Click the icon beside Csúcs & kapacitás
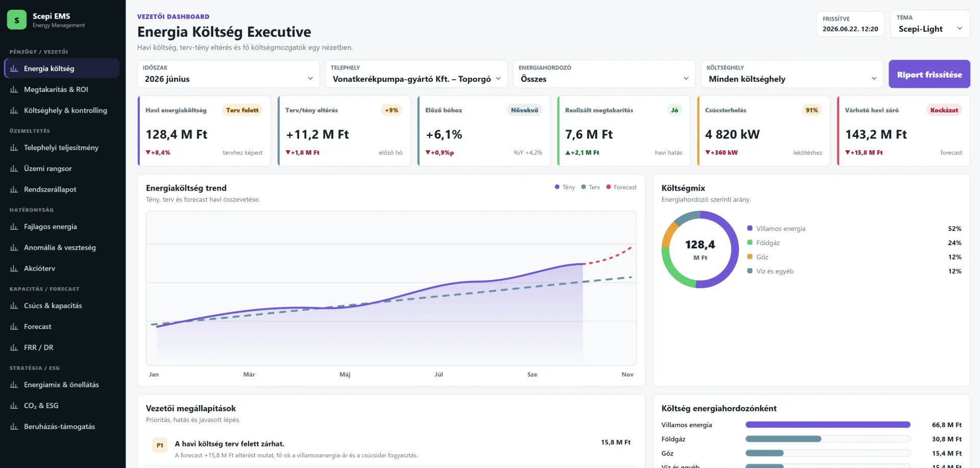This screenshot has width=980, height=468. pos(14,306)
